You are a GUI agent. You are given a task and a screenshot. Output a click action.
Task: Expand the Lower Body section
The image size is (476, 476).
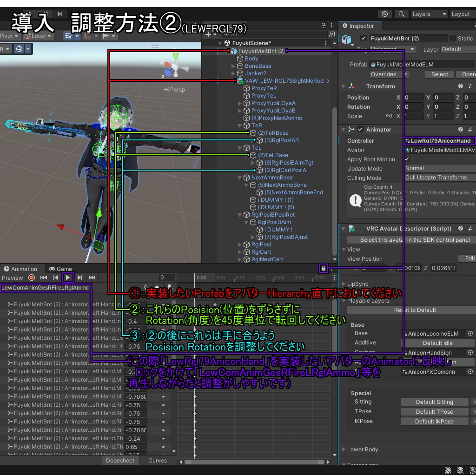(x=344, y=450)
